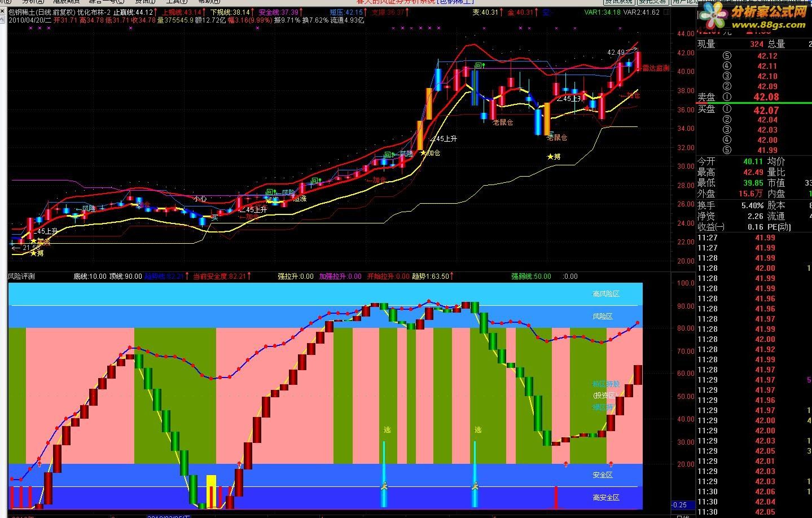Click the 短压:42.15 value
This screenshot has height=518, width=812.
click(x=346, y=12)
